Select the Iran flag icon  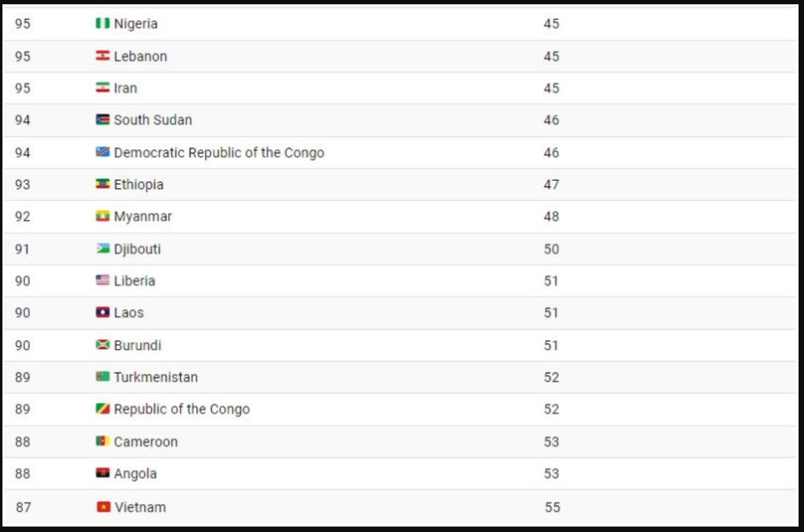click(102, 88)
